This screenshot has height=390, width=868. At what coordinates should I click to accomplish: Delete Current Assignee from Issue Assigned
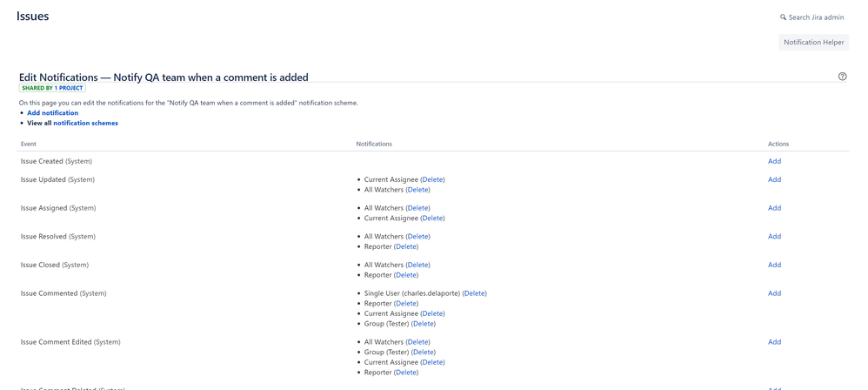tap(433, 218)
